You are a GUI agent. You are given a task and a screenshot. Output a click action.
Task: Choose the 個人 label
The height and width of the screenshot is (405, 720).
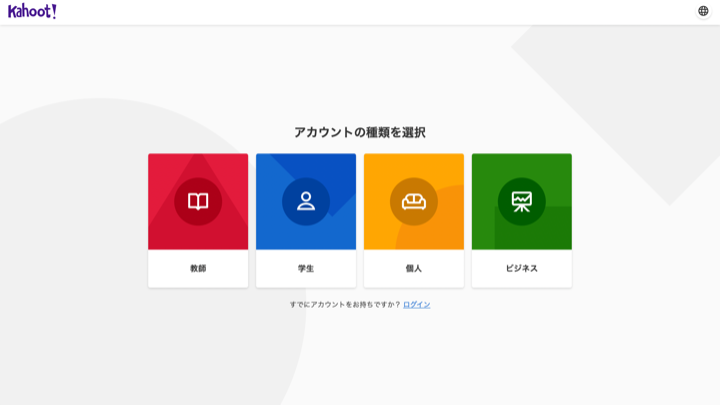tap(414, 269)
